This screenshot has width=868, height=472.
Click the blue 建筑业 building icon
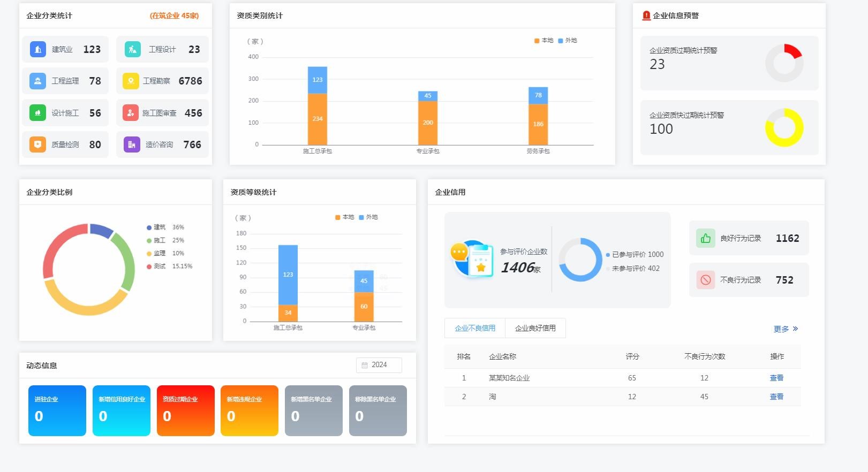[37, 49]
